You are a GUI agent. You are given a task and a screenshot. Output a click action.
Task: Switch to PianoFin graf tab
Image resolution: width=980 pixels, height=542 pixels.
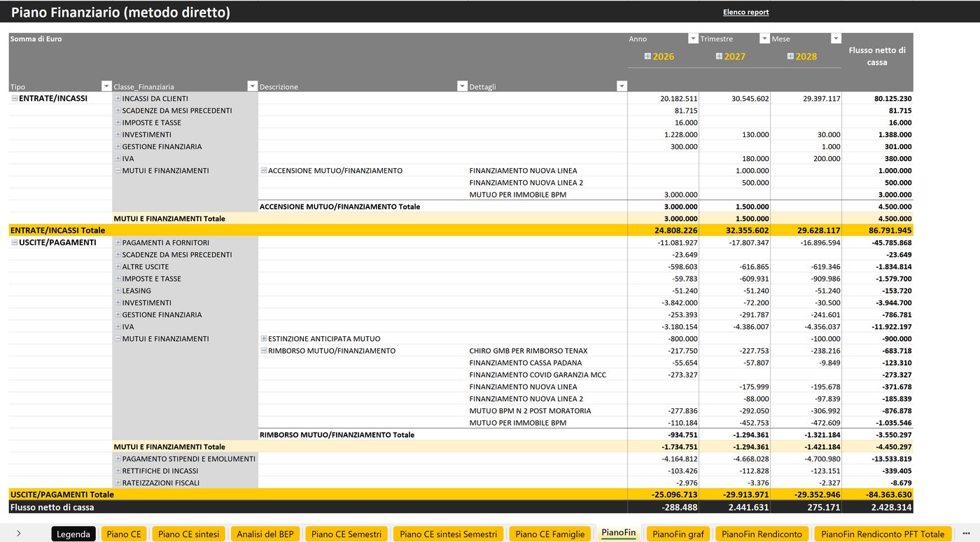[678, 534]
